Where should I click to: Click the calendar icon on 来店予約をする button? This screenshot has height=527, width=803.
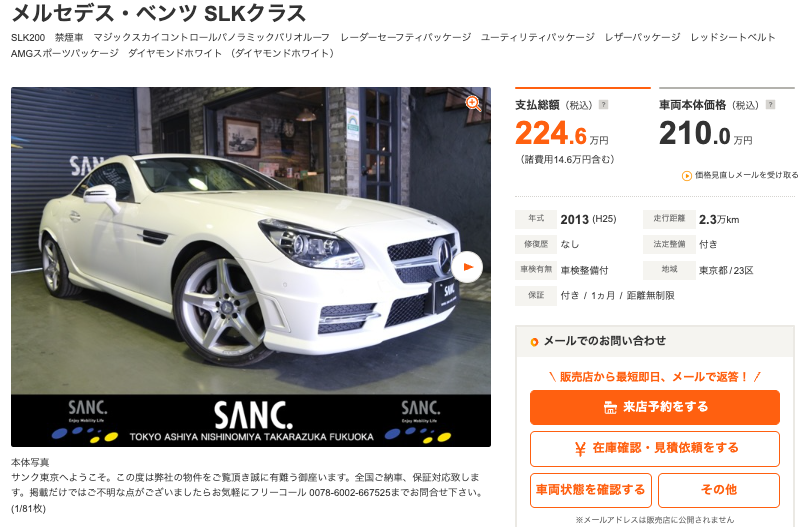pos(610,408)
